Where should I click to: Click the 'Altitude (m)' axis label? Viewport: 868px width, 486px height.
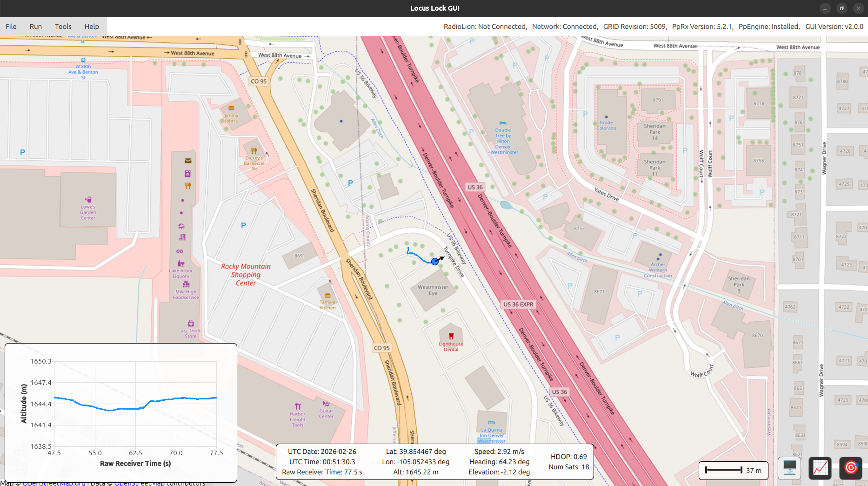click(24, 404)
